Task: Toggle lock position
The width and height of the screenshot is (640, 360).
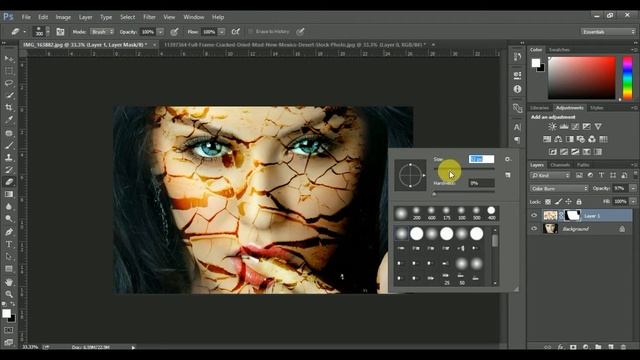Action: (568, 202)
